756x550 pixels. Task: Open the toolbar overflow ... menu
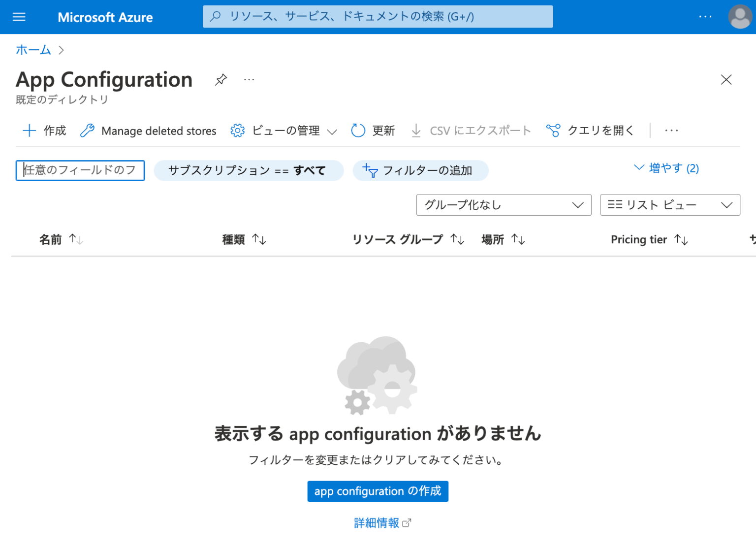[x=671, y=130]
